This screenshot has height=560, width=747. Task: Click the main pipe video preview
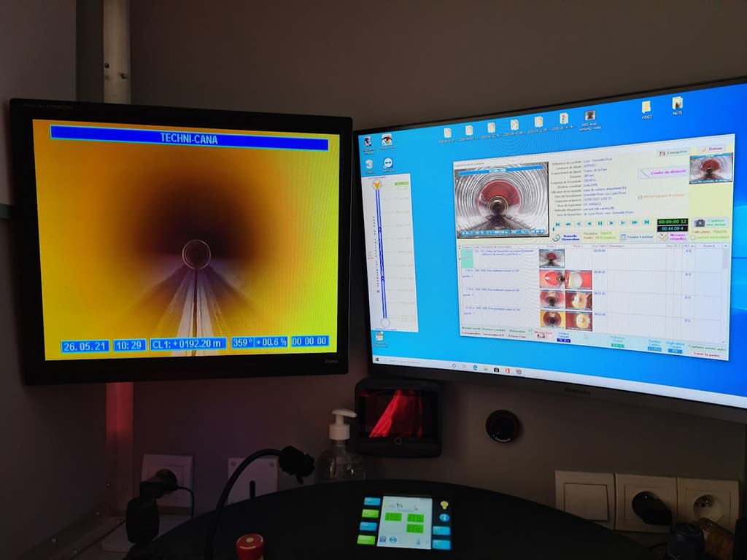point(502,201)
